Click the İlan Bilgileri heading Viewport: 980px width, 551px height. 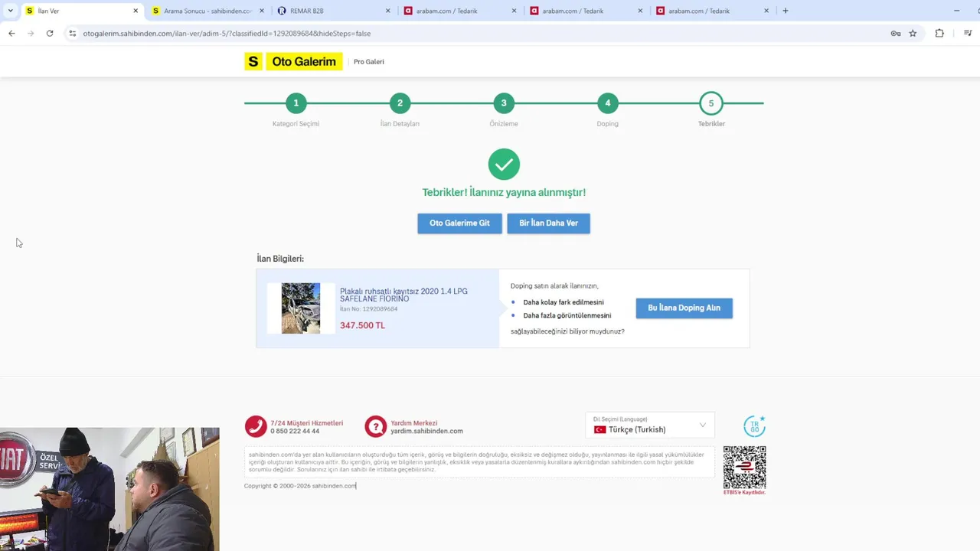pos(280,259)
